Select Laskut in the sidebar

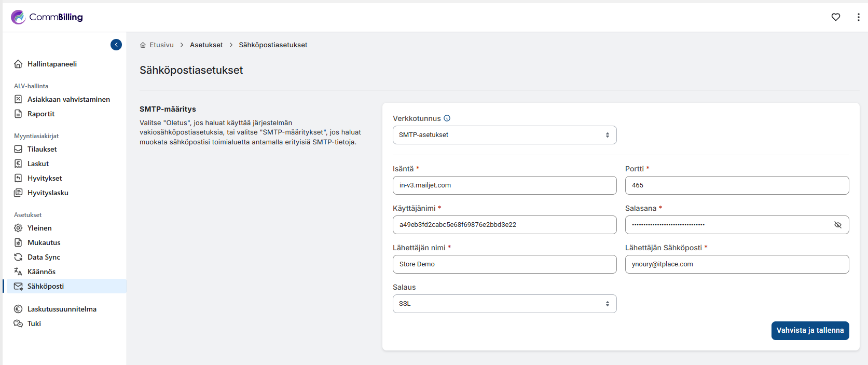coord(38,164)
